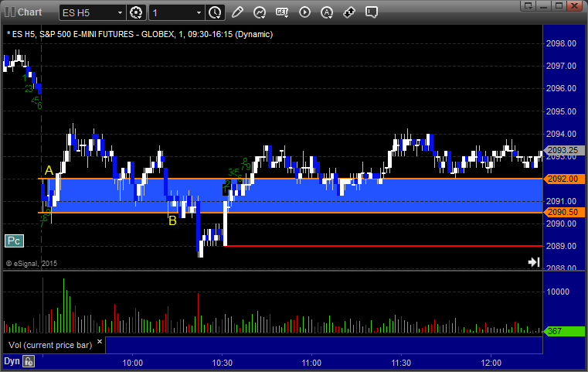
Task: Click the 2090.00 price axis label
Action: 561,224
